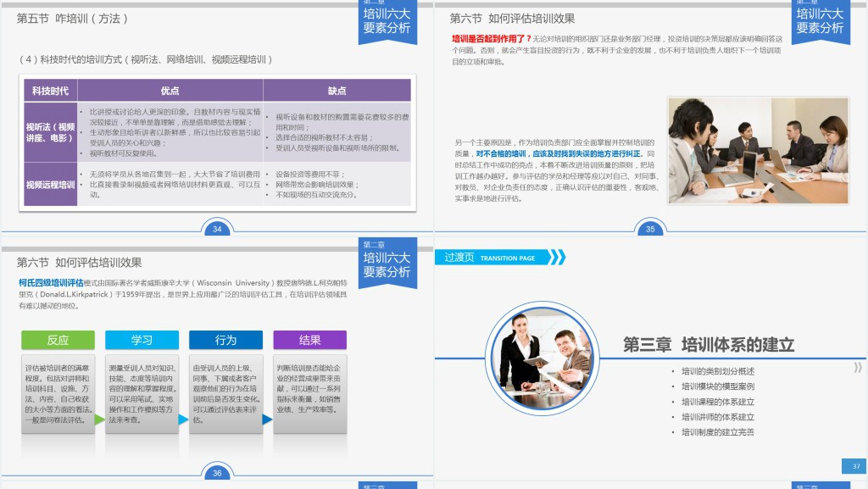Click the gray chevron at slide 37's right edge
868x489 pixels.
(858, 367)
